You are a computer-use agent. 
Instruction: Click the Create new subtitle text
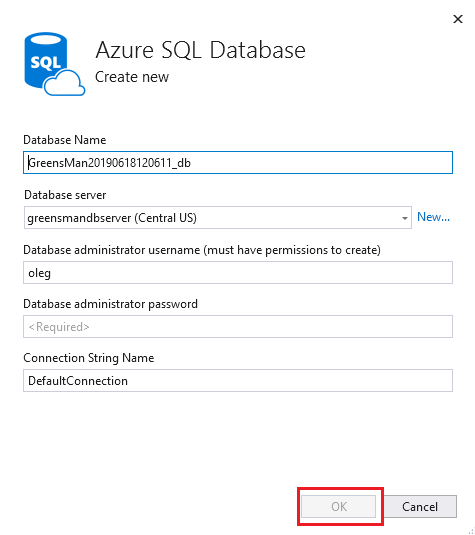[x=132, y=77]
